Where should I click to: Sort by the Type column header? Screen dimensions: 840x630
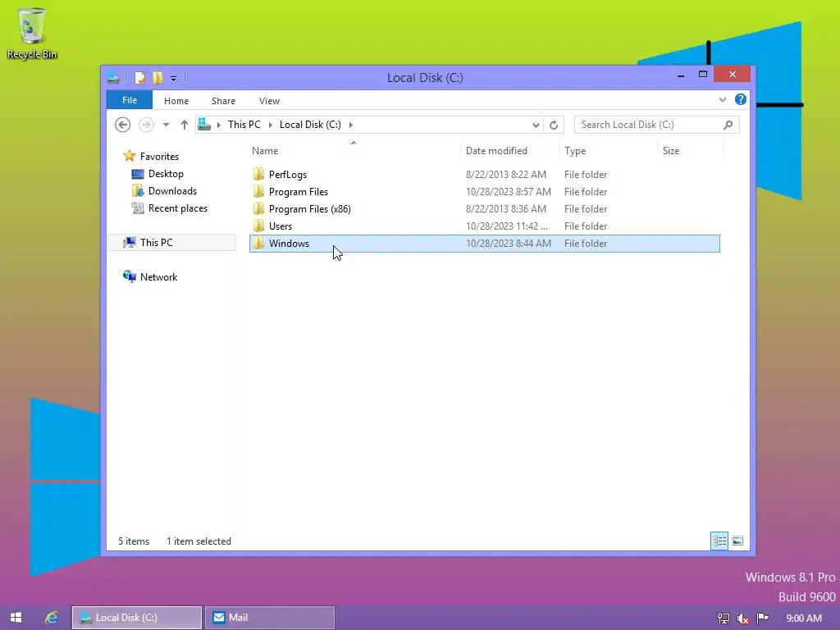575,151
